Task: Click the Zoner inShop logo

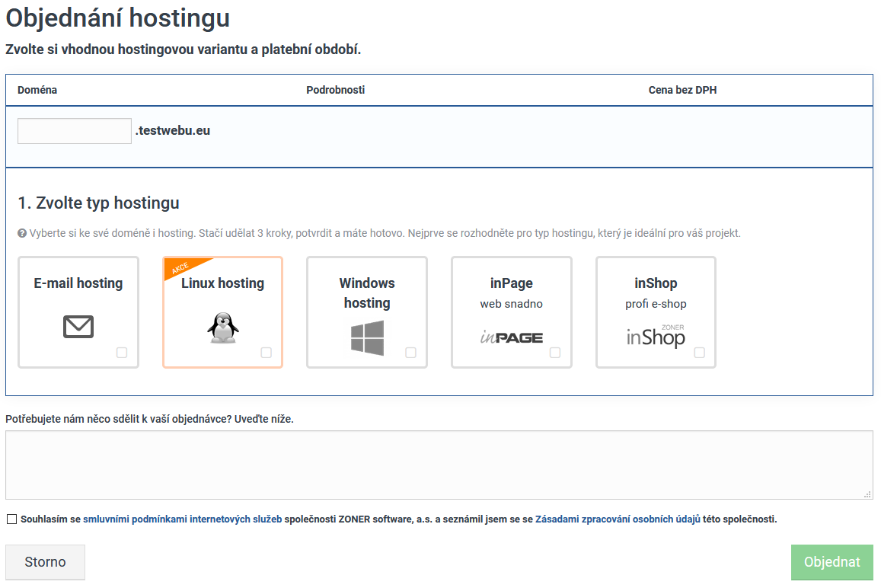Action: [655, 336]
